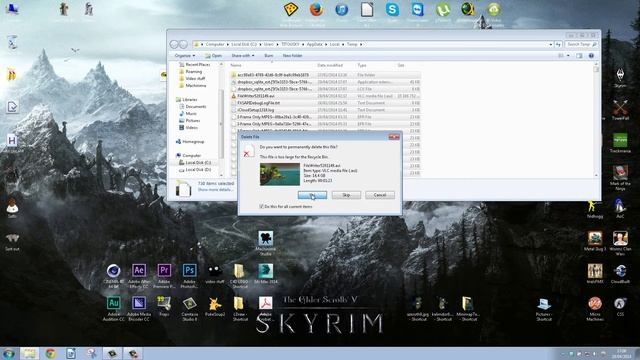Confirm deletion with the Yes button

pyautogui.click(x=312, y=195)
